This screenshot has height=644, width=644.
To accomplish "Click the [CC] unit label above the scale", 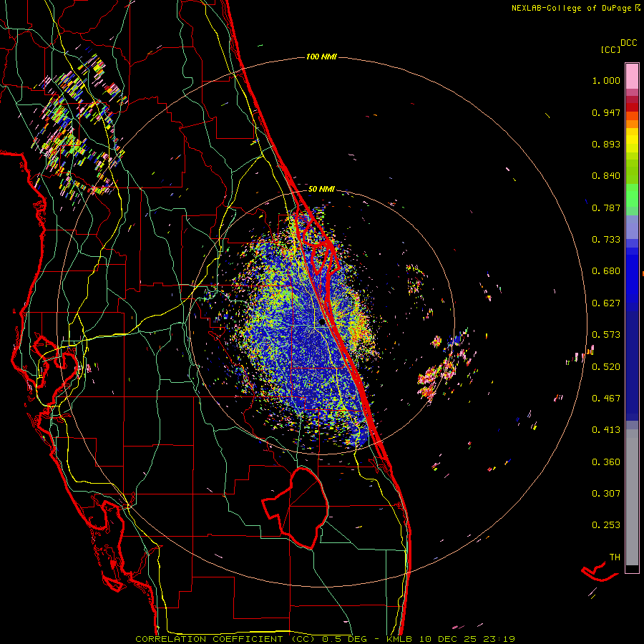I will pyautogui.click(x=610, y=49).
